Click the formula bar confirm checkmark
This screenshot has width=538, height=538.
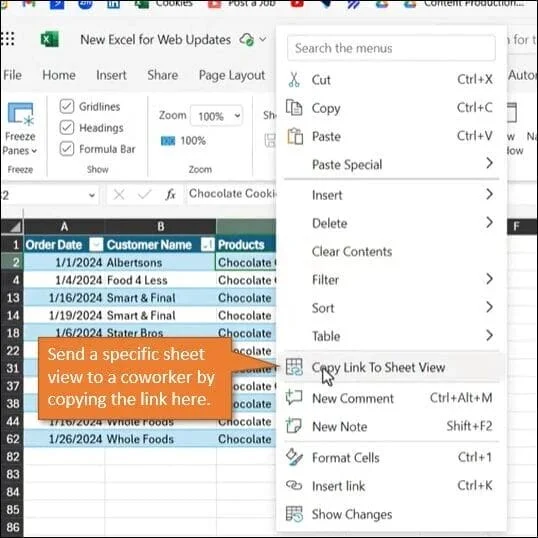(144, 195)
